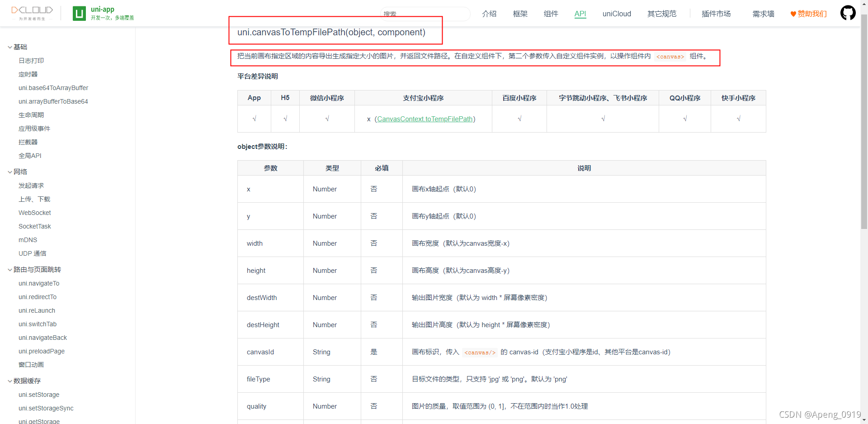Click the uni.canvasToTempFilePath heading
Image resolution: width=868 pixels, height=424 pixels.
tap(331, 32)
